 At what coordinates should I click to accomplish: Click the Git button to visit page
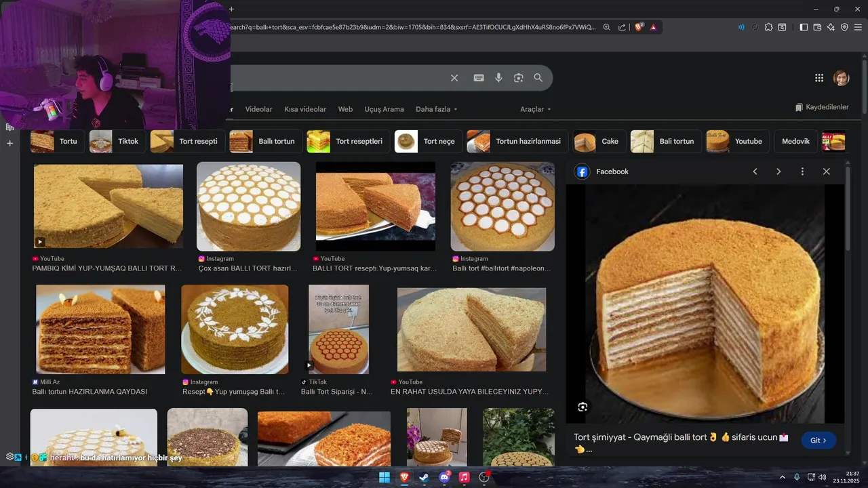click(x=818, y=441)
